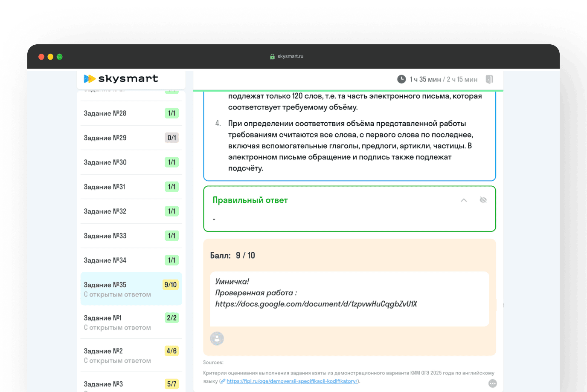Screen dimensions: 587x392
Task: Click the 5/7 score badge
Action: click(x=172, y=384)
